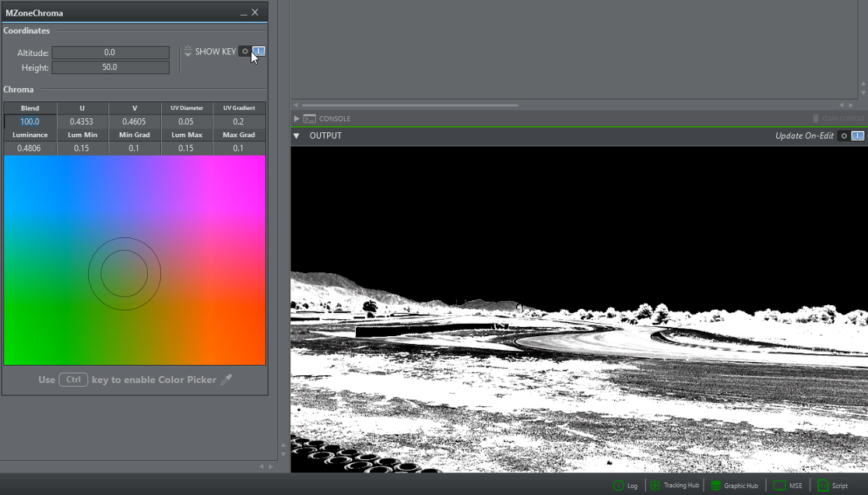The image size is (868, 495).
Task: Click the Graphic Hub database icon
Action: [715, 486]
